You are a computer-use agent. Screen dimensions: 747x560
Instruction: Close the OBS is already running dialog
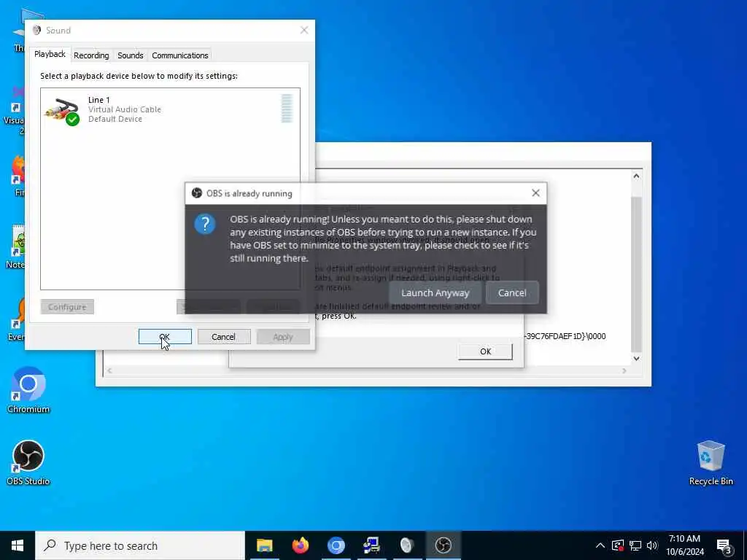click(x=535, y=192)
